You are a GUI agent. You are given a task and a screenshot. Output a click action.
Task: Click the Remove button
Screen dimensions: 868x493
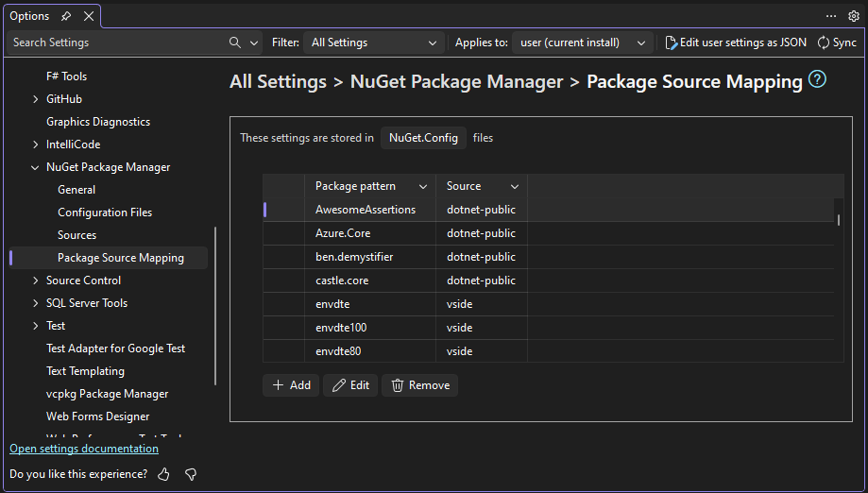coord(419,385)
